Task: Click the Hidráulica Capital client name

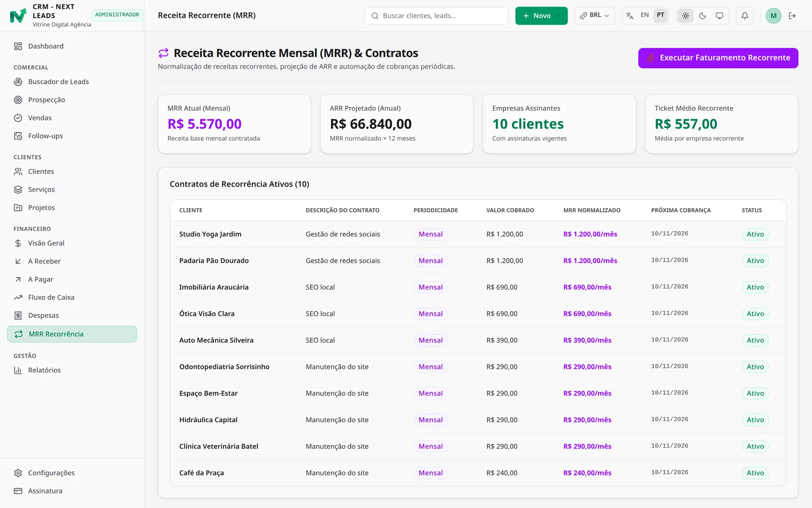Action: point(208,420)
